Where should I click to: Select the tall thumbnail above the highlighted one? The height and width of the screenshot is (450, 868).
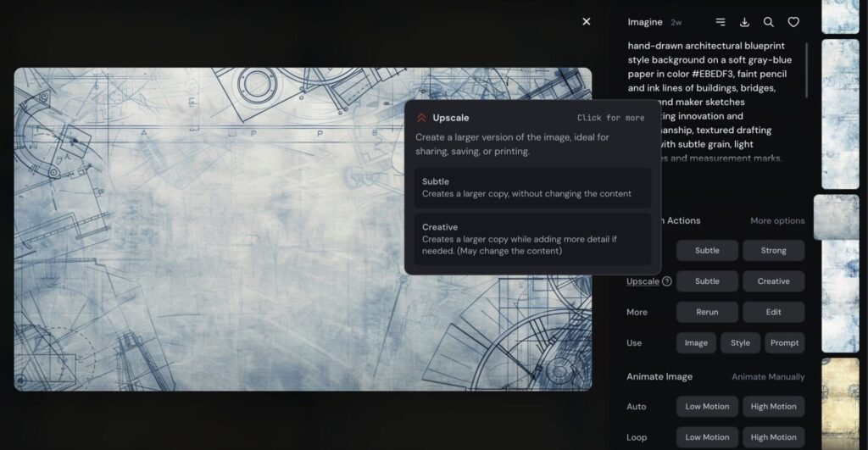point(840,114)
